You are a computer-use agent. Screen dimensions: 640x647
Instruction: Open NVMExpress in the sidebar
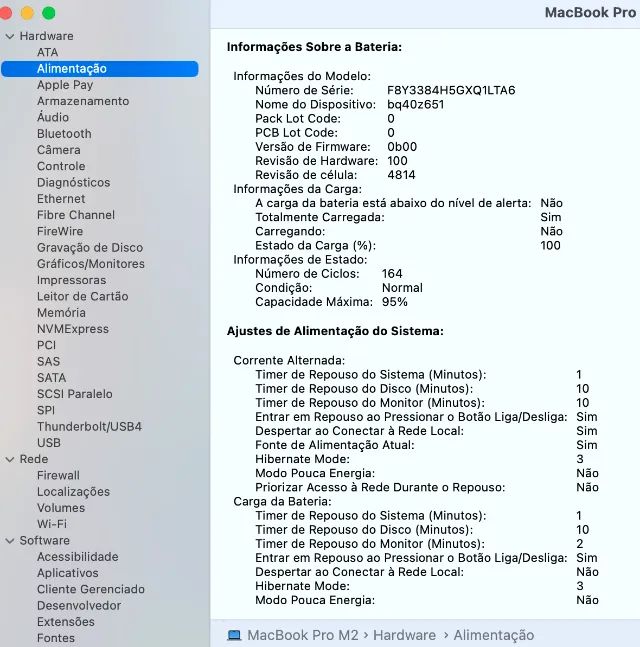pos(73,329)
